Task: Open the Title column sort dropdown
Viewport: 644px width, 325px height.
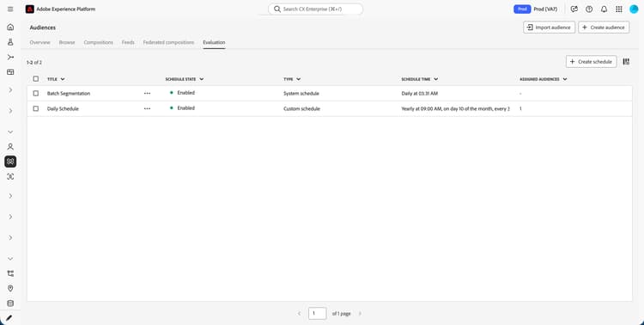Action: point(63,79)
